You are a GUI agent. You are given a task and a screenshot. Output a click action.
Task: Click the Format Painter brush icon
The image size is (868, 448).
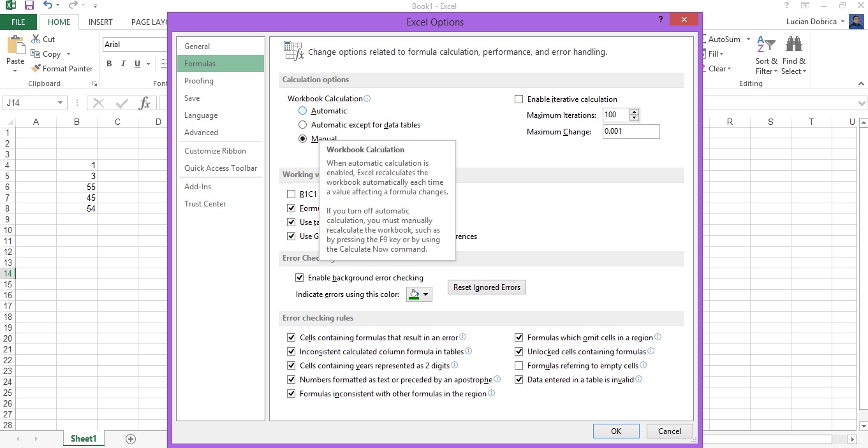[x=36, y=69]
